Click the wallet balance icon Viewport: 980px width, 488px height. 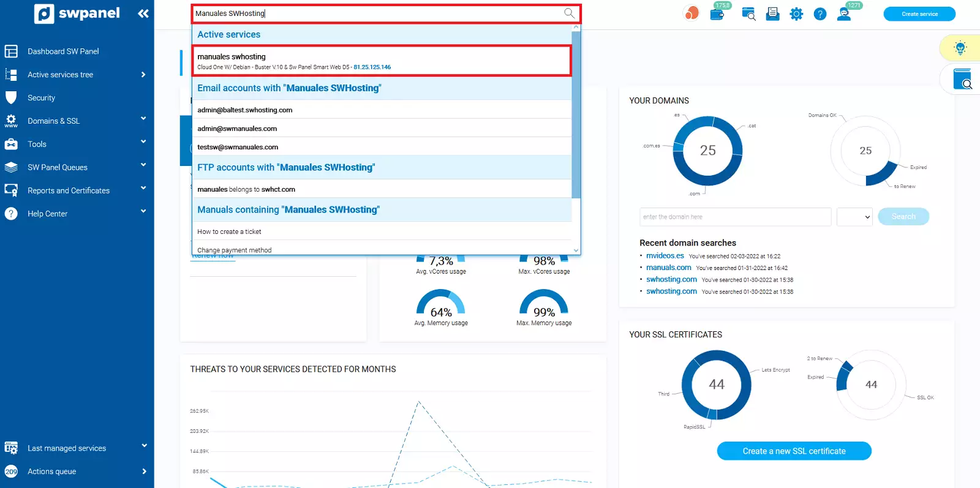[717, 13]
